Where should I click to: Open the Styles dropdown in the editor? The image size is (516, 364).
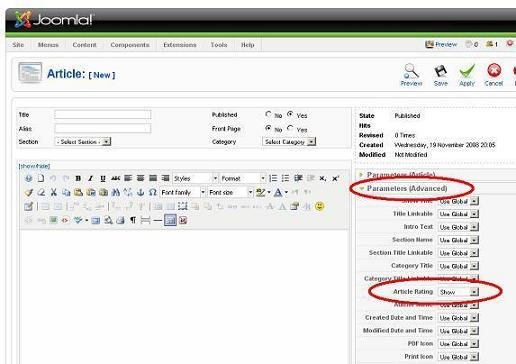pyautogui.click(x=195, y=178)
